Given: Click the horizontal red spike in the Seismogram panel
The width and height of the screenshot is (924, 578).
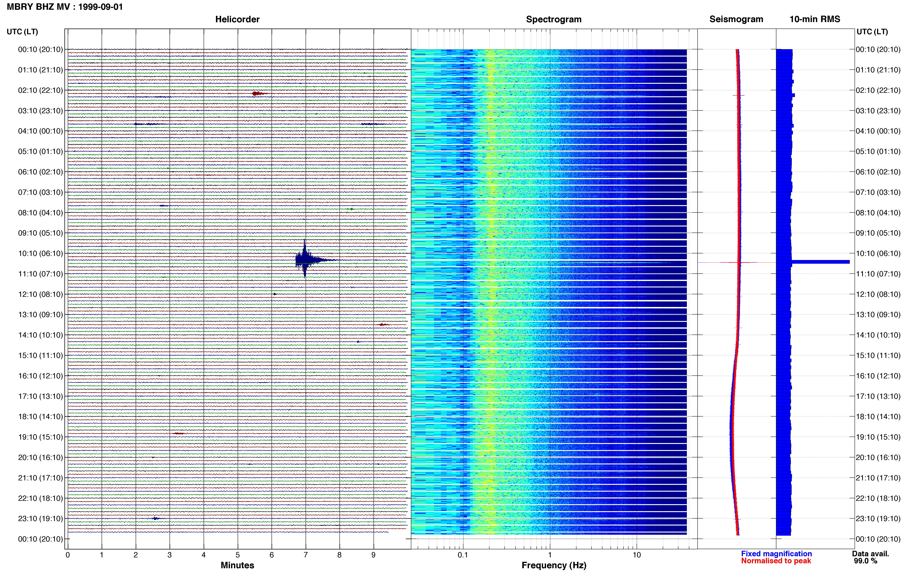Looking at the screenshot, I should point(738,262).
